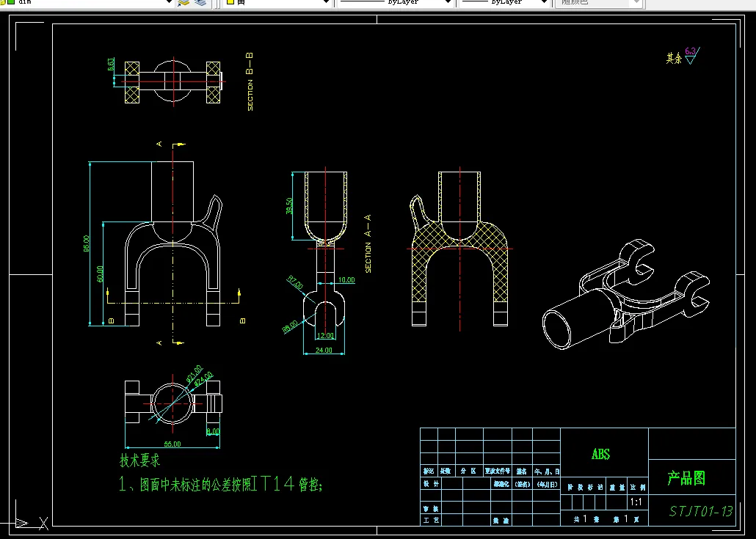Select the '技术要求' heading

pyautogui.click(x=139, y=461)
